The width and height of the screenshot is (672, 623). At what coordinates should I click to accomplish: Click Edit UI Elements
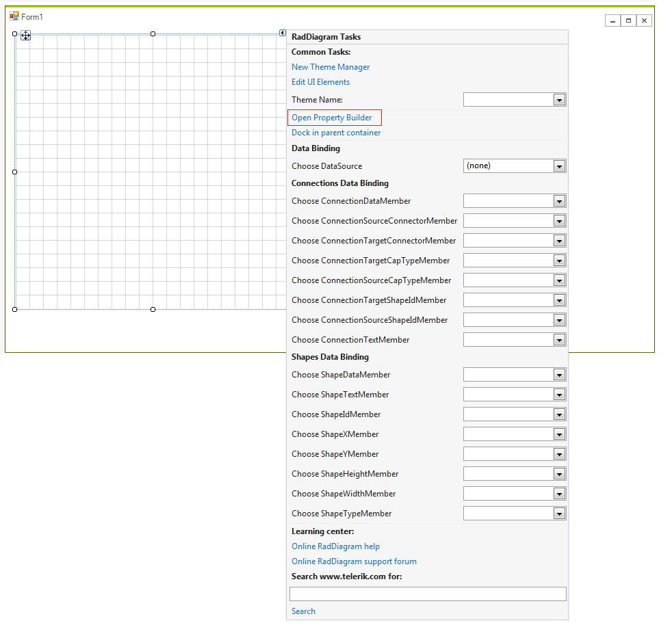320,81
